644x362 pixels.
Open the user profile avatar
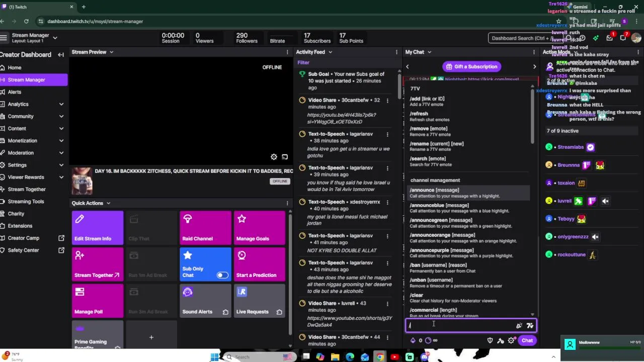click(636, 38)
